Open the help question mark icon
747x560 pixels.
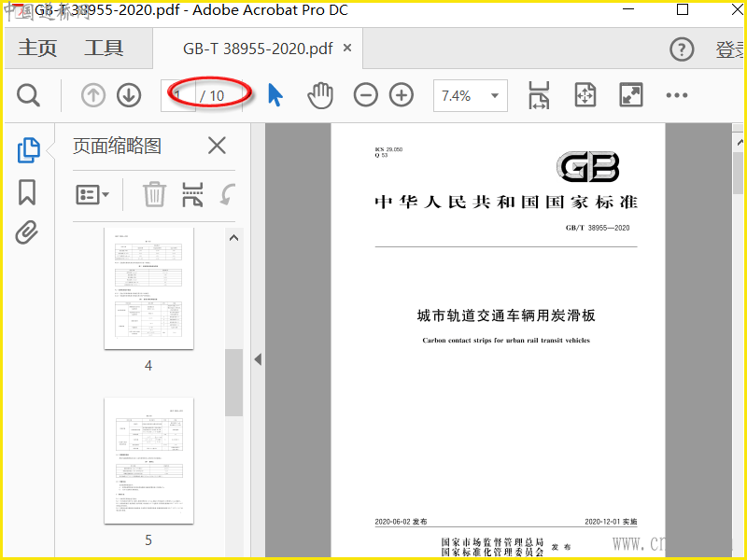coord(682,49)
